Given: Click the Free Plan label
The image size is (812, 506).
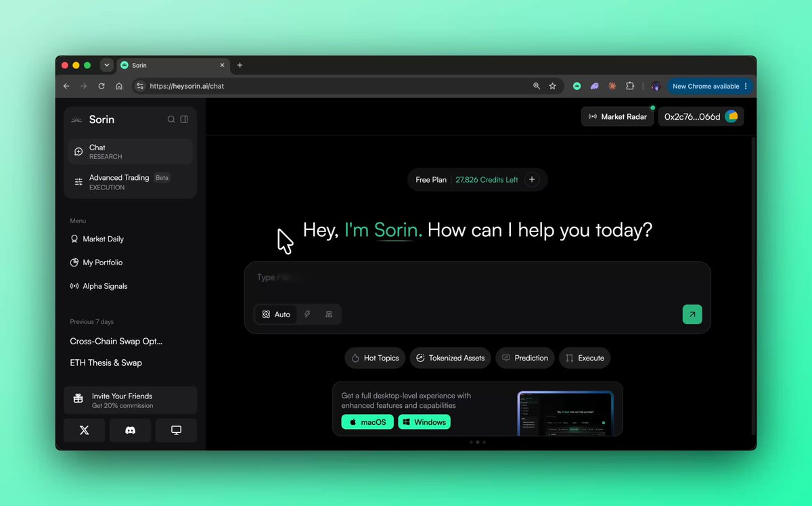Looking at the screenshot, I should tap(431, 180).
